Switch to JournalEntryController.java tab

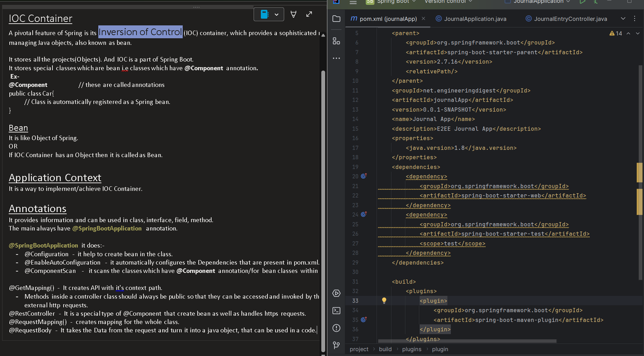tap(566, 19)
